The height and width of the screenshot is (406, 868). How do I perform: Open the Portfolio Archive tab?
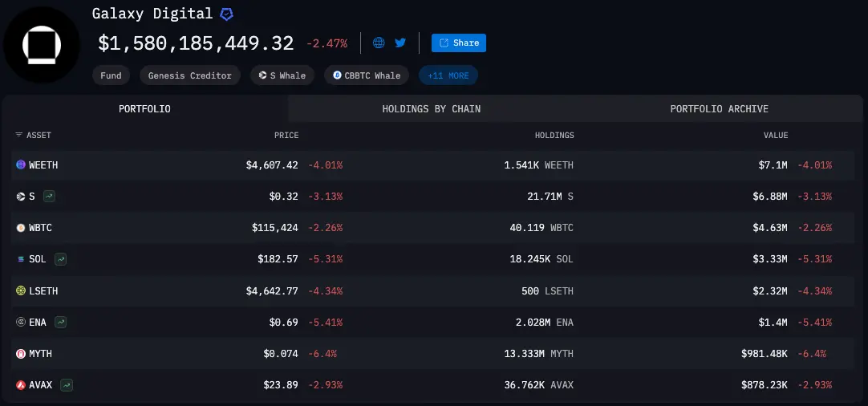pos(720,109)
